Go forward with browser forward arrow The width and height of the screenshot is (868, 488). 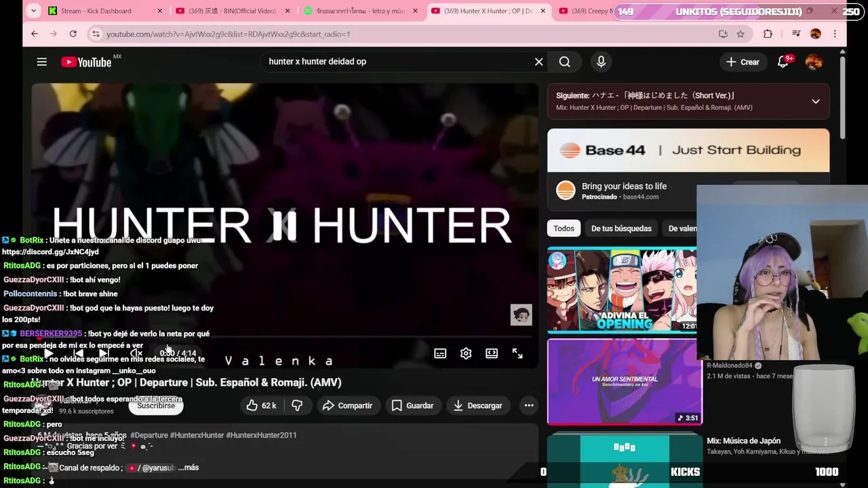54,34
